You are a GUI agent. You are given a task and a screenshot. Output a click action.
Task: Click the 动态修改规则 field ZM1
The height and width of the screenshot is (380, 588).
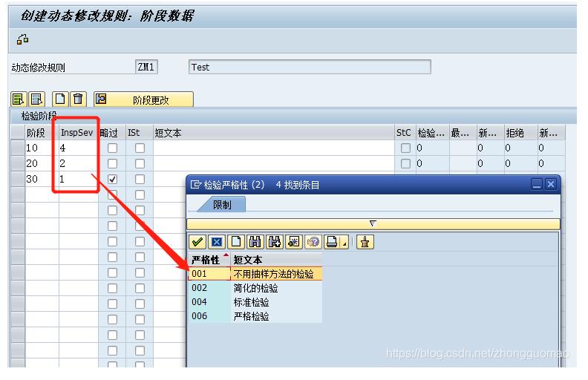(146, 67)
